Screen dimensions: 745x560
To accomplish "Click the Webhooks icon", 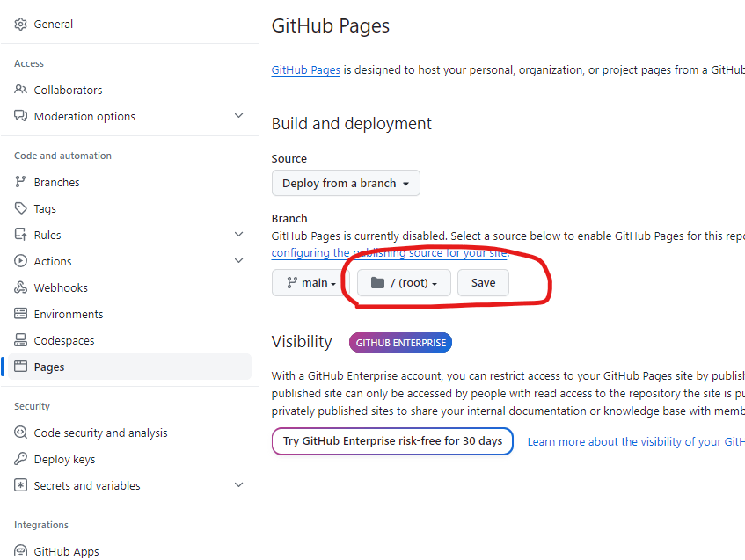I will pyautogui.click(x=20, y=287).
